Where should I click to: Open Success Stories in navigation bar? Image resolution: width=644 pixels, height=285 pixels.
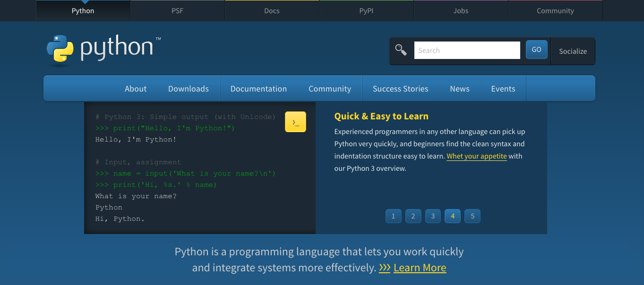pyautogui.click(x=400, y=89)
